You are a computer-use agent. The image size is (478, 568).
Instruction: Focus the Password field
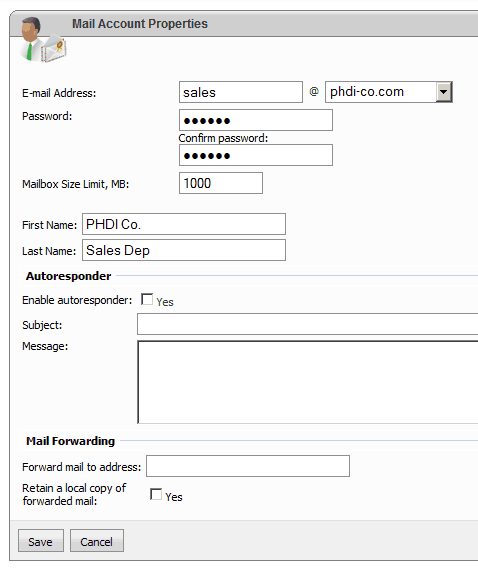(x=256, y=120)
